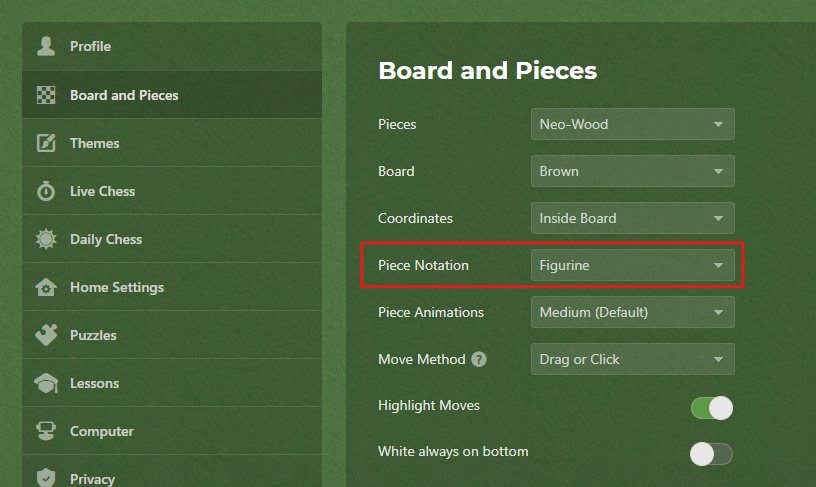Click the Daily Chess sun icon
The width and height of the screenshot is (816, 487).
(46, 239)
